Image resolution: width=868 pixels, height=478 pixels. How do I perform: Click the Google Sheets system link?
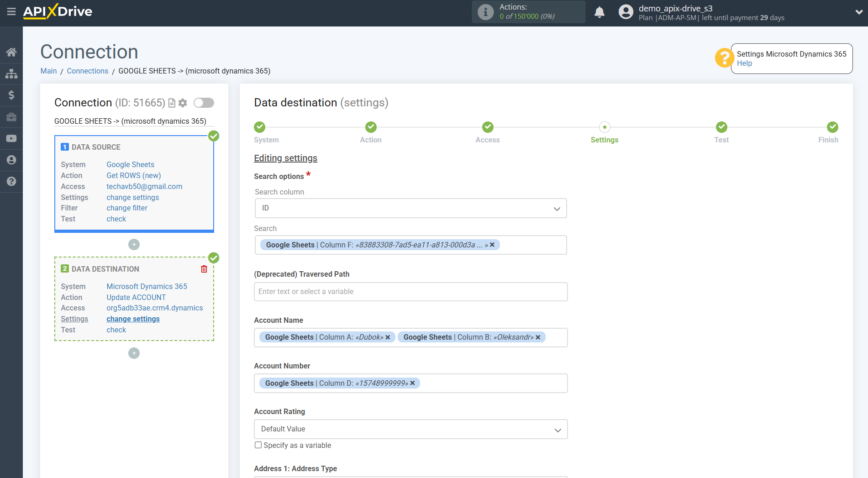point(130,164)
